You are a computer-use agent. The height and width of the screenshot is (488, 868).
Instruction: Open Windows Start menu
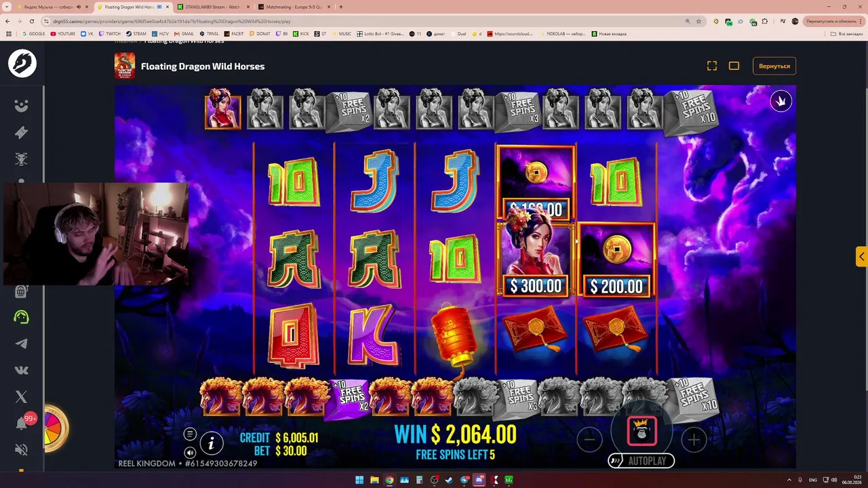[x=359, y=481]
